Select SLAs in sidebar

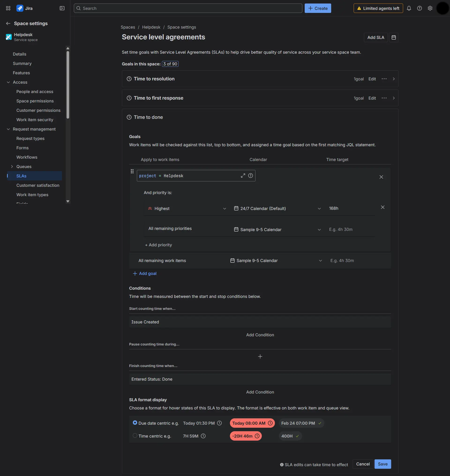(34, 176)
